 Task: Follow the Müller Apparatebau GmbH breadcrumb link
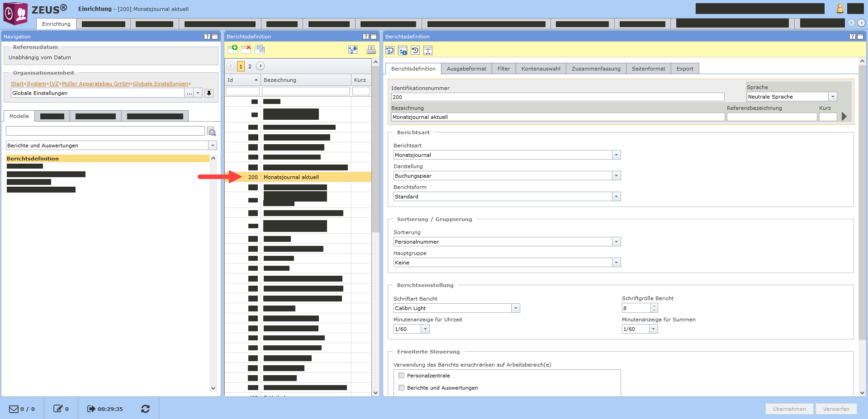(x=95, y=84)
